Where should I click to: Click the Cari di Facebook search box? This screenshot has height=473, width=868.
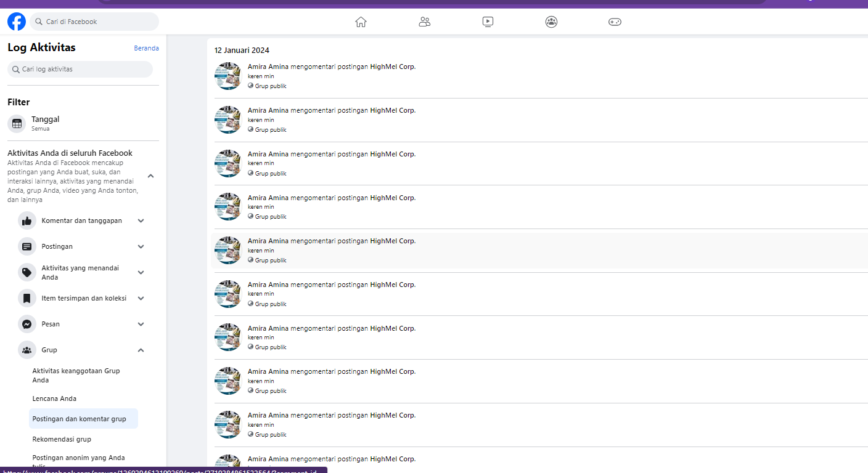pos(94,22)
